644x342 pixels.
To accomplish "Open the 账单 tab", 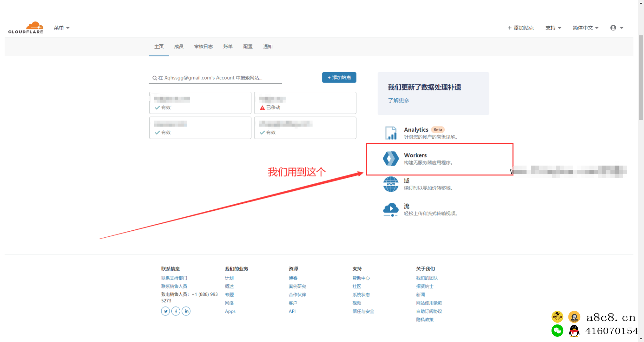I will (x=228, y=47).
